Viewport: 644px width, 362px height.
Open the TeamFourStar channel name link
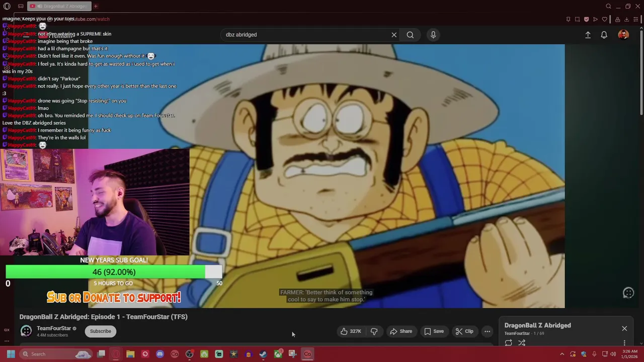coord(54,328)
